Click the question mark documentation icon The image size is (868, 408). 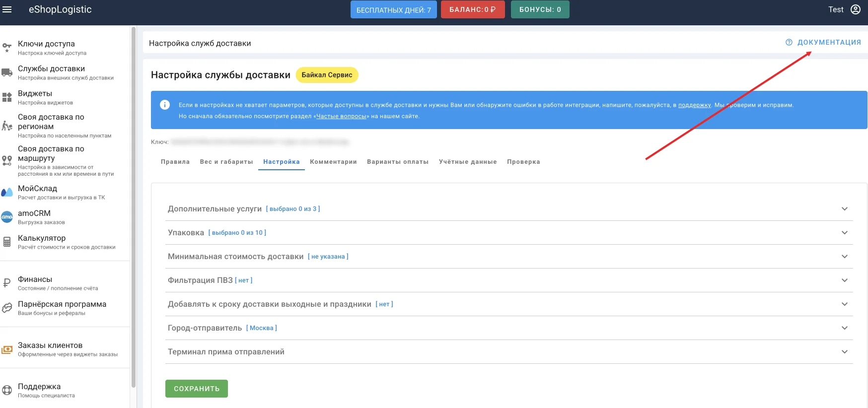click(x=789, y=42)
